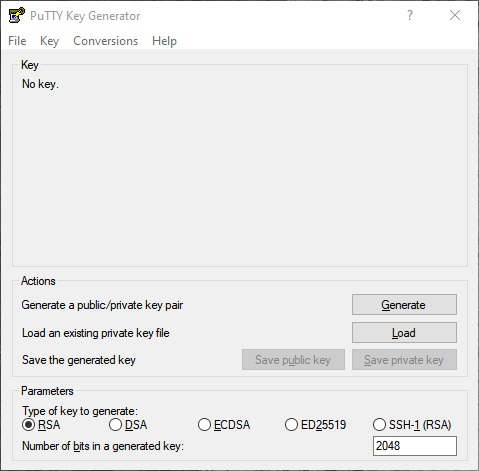The width and height of the screenshot is (479, 471).
Task: Open the Help menu
Action: pos(164,41)
